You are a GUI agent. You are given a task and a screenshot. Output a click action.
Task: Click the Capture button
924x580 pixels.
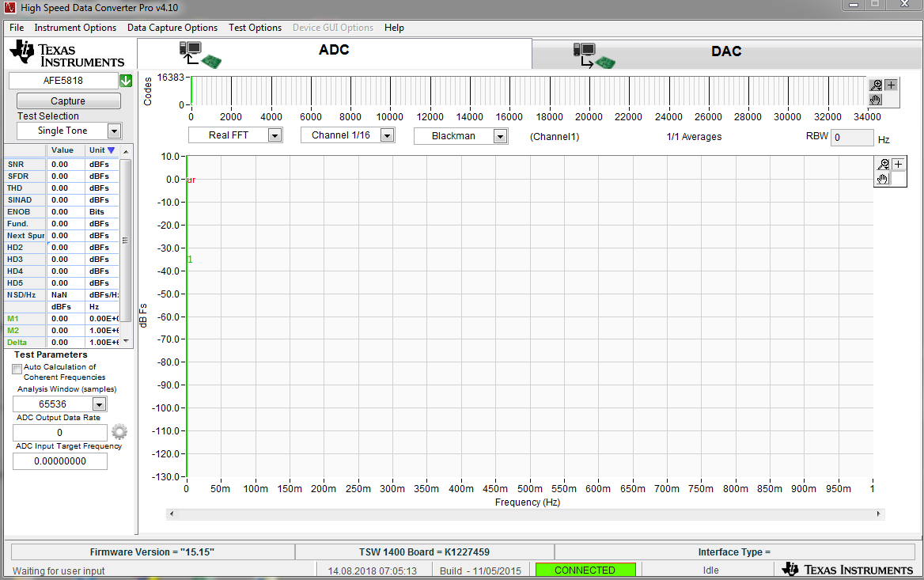(x=68, y=100)
